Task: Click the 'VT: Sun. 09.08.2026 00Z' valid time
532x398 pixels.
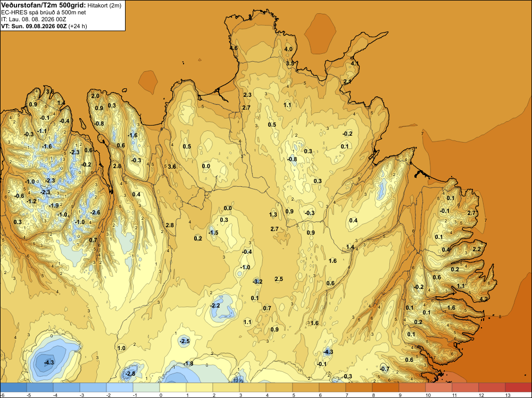Action: coord(34,26)
